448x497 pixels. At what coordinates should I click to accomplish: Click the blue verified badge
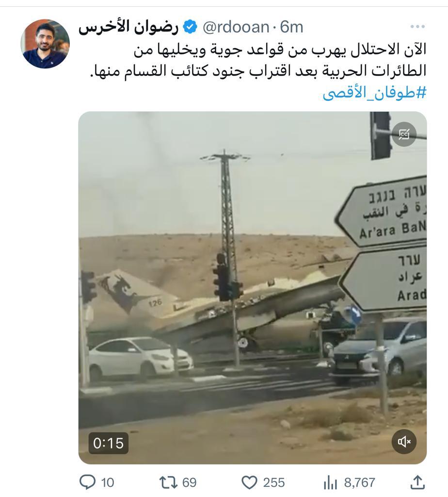[190, 27]
